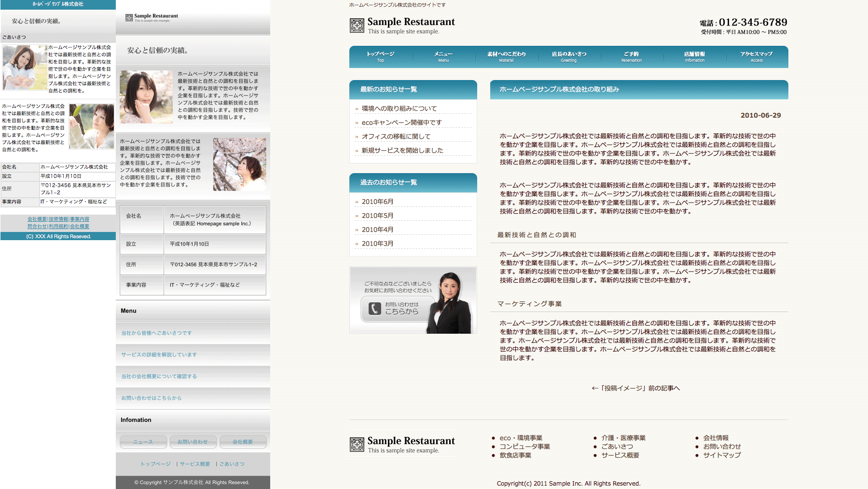Follow the previous article 投稿イメージ link
The width and height of the screenshot is (868, 489).
pos(635,388)
